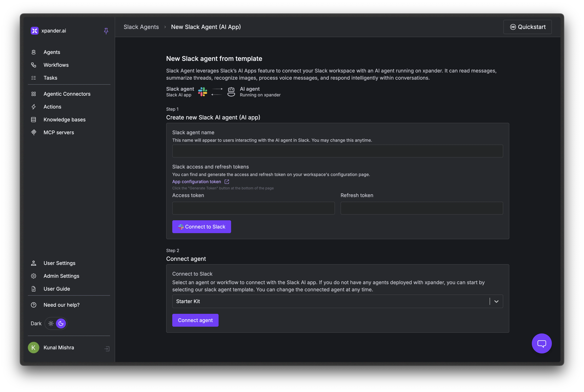The image size is (584, 392).
Task: Open Knowledge bases page
Action: pyautogui.click(x=65, y=119)
